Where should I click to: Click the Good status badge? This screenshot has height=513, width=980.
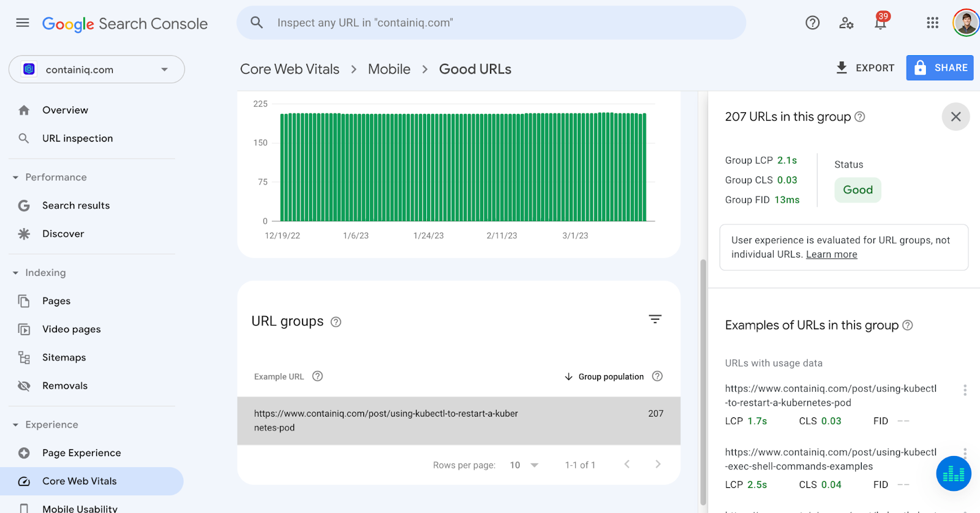coord(858,190)
